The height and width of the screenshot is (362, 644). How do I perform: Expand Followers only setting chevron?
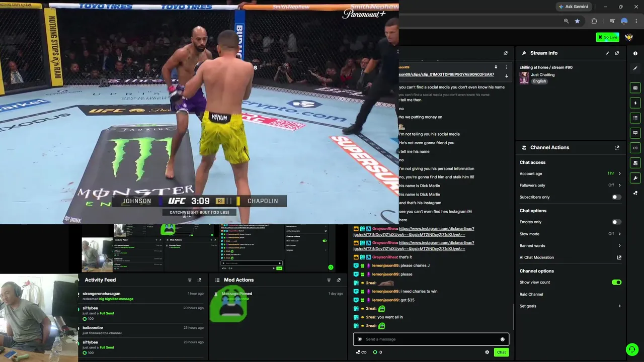619,186
